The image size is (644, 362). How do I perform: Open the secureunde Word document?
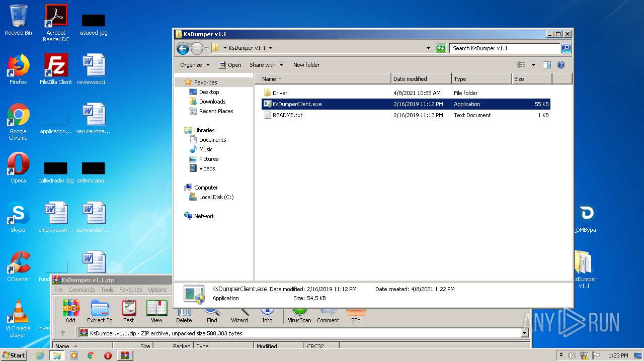pyautogui.click(x=94, y=118)
